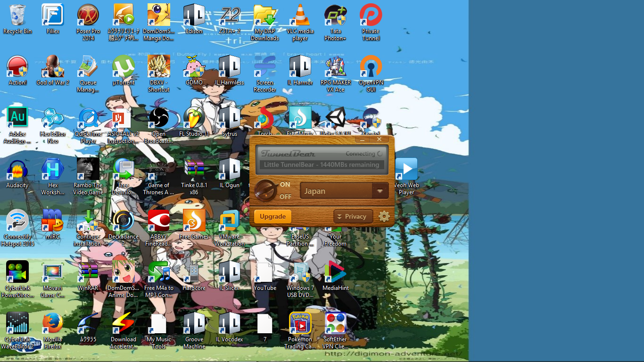Select the Audacity desktop icon
The width and height of the screenshot is (644, 362).
click(x=17, y=173)
